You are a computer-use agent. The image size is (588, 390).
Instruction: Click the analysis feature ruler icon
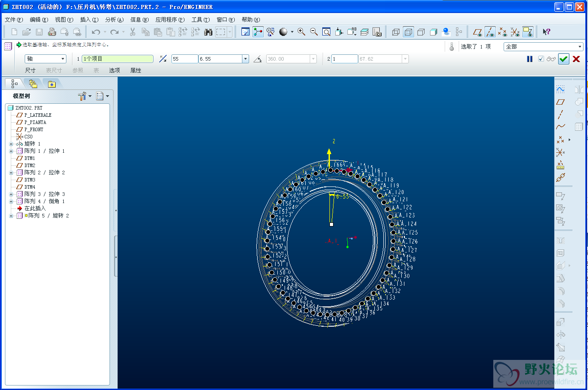point(560,165)
